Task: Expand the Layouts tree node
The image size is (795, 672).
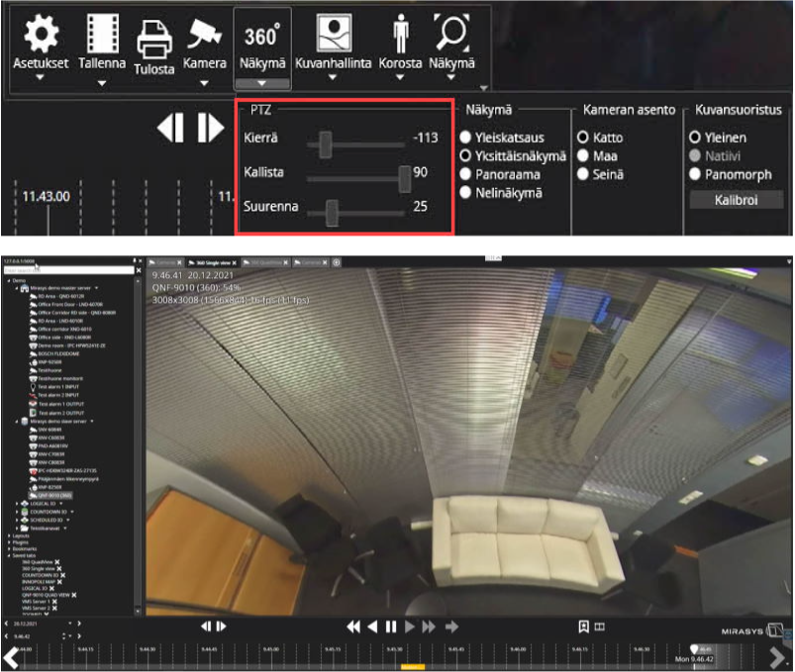Action: [7, 535]
